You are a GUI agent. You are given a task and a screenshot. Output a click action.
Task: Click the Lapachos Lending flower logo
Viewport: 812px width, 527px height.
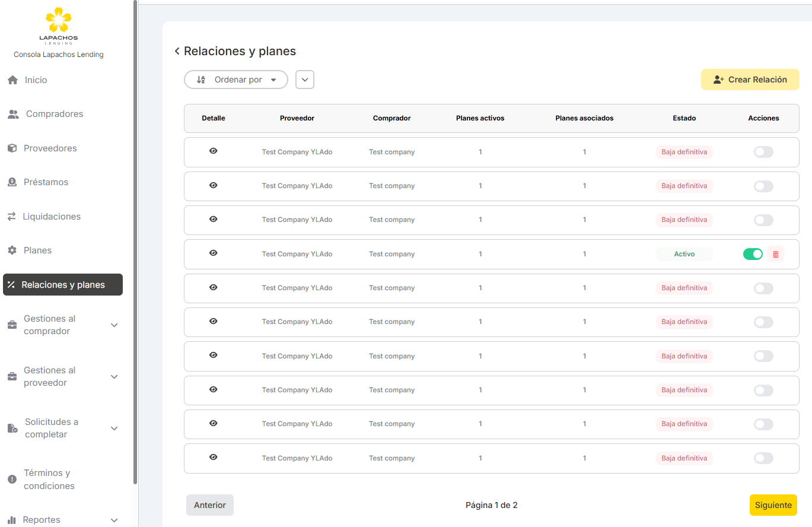(59, 21)
